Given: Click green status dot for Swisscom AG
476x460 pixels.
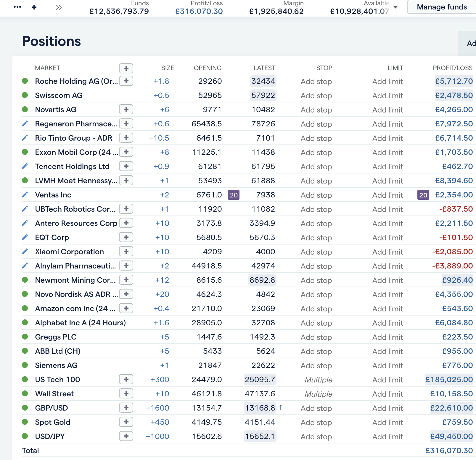Looking at the screenshot, I should click(25, 95).
